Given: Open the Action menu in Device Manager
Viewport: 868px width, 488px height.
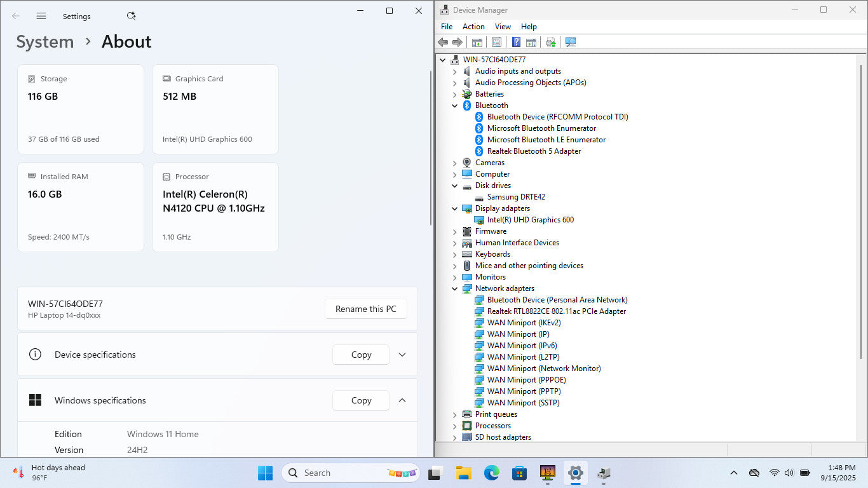Looking at the screenshot, I should (x=473, y=27).
